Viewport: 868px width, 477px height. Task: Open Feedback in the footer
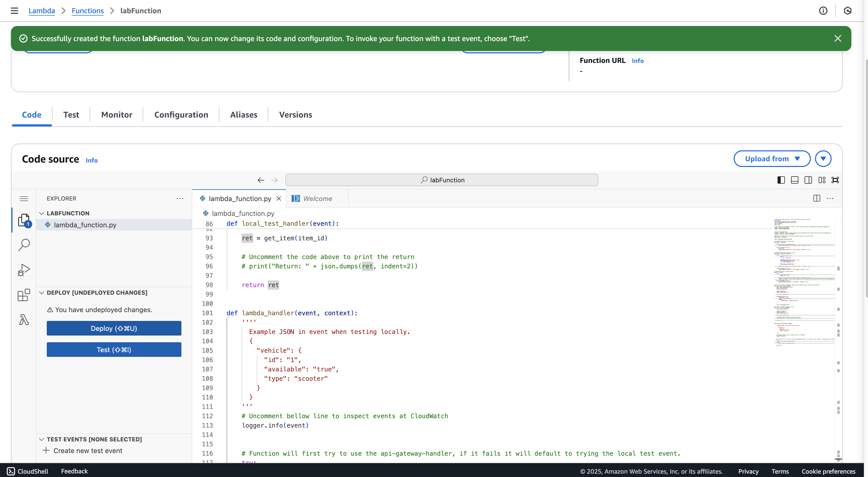(74, 471)
